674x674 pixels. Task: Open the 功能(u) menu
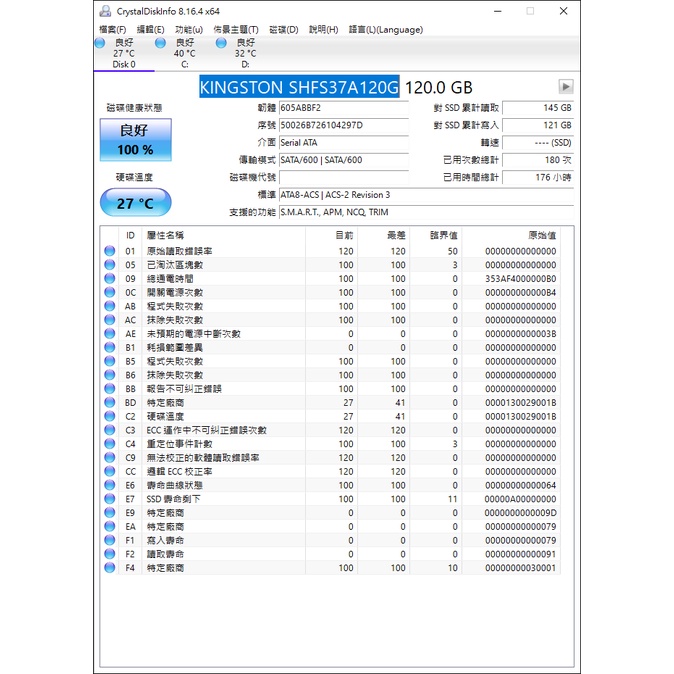[x=188, y=29]
